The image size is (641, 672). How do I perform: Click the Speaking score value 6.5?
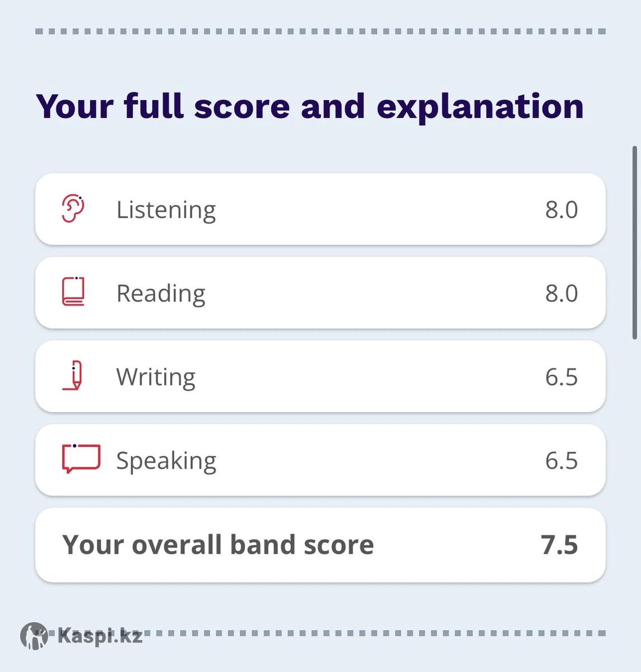coord(561,461)
